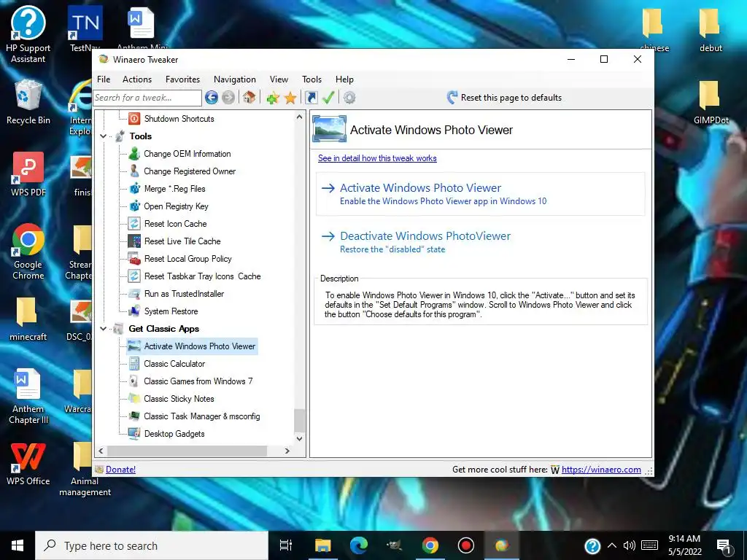Add current tweak to favorites, green plus star

[x=273, y=98]
